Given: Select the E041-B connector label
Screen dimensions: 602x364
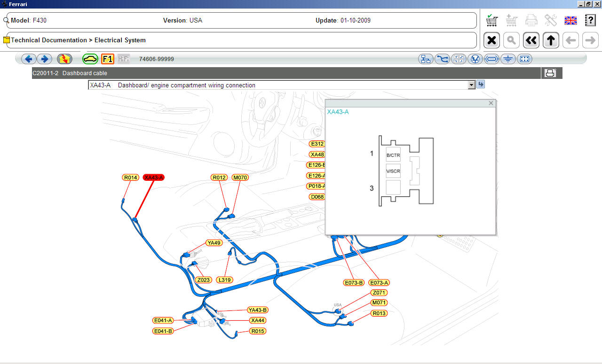Looking at the screenshot, I should coord(163,331).
